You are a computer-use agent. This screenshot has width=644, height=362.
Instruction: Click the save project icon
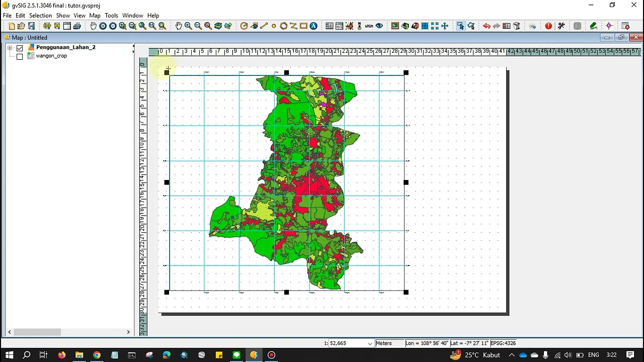point(31,26)
